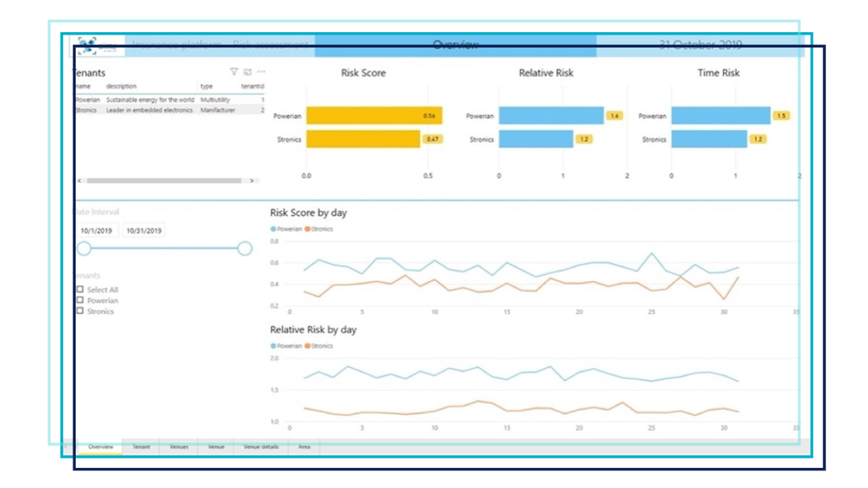Switch to the Venue details tab
Image resolution: width=868 pixels, height=488 pixels.
(x=261, y=446)
